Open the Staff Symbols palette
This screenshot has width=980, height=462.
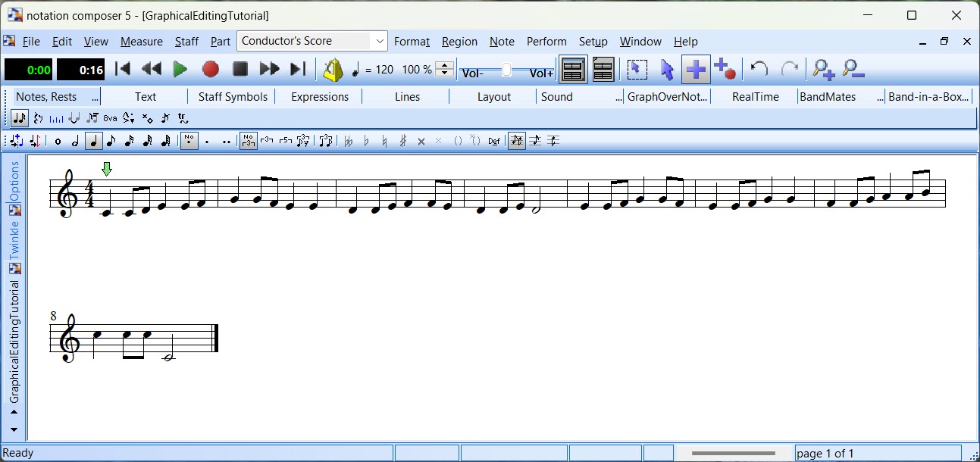(233, 97)
